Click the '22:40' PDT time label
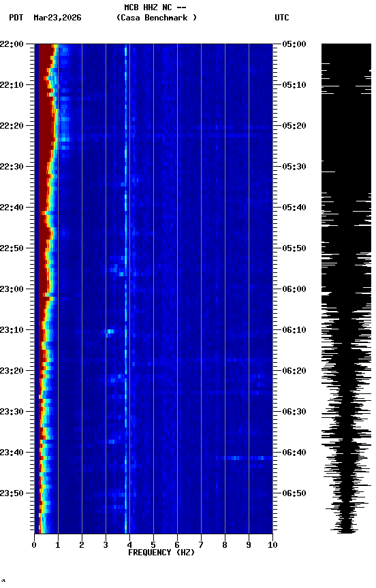Image resolution: width=376 pixels, height=588 pixels. click(12, 208)
